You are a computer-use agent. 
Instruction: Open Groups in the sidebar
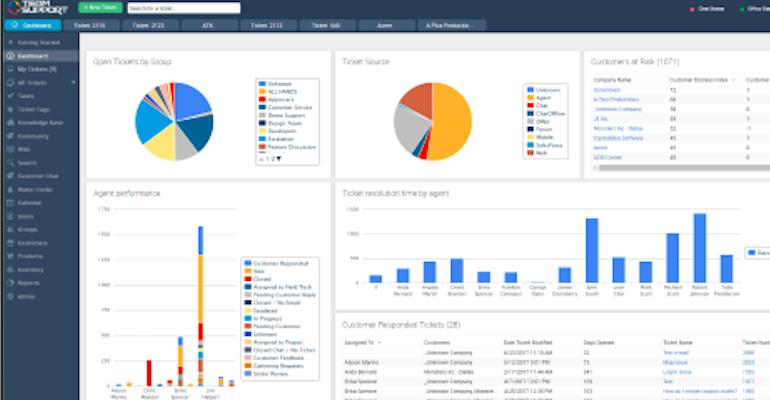tap(28, 229)
